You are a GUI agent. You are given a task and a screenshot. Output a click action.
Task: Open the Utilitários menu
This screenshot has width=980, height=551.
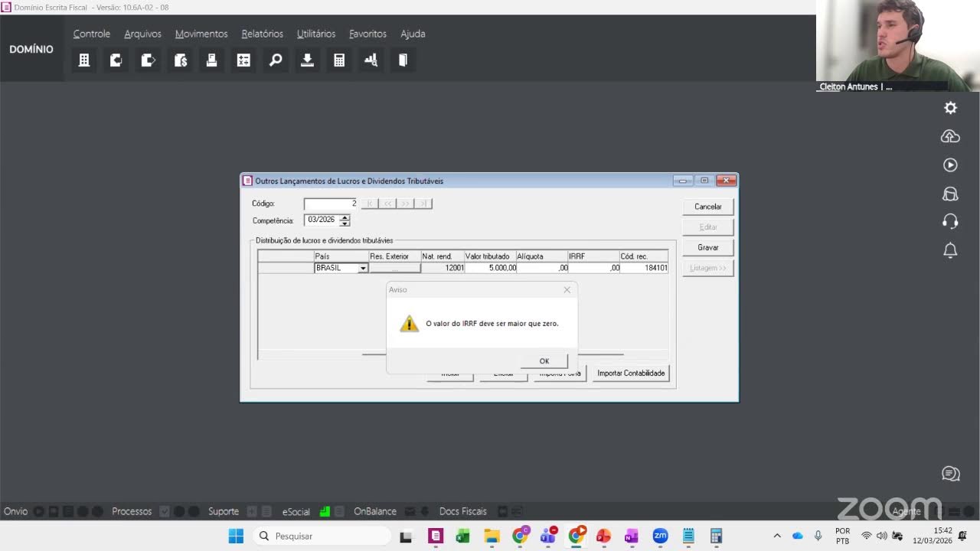(316, 34)
